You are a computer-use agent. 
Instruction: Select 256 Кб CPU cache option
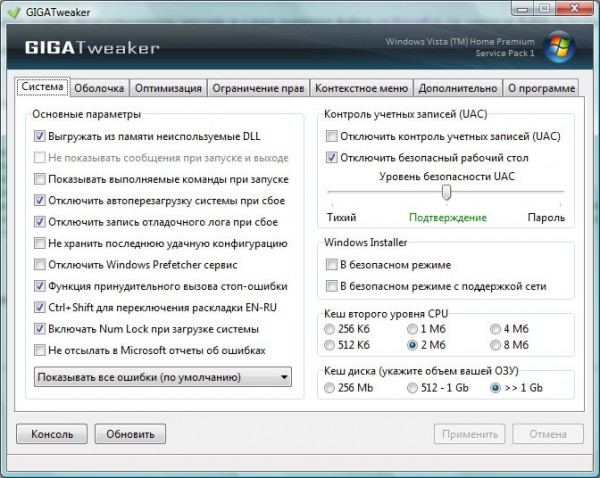(329, 329)
